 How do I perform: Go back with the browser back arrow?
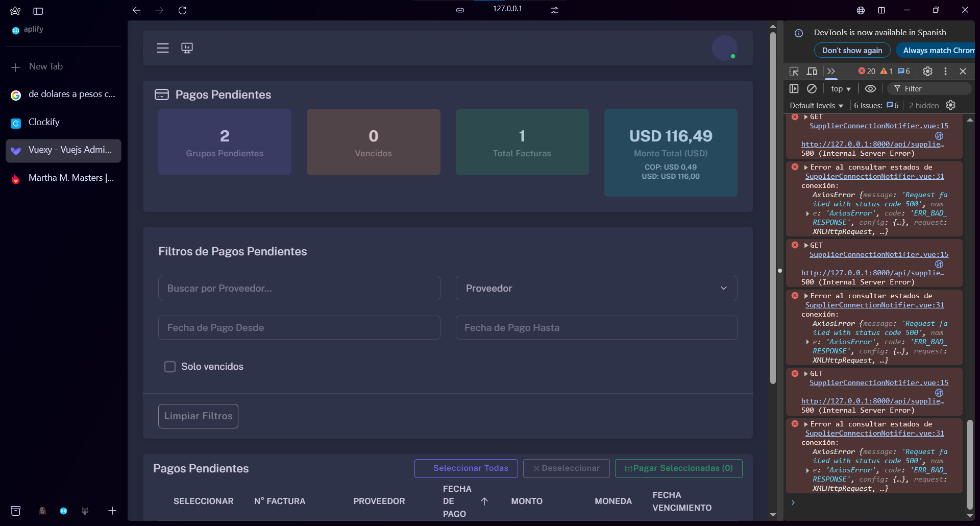136,10
